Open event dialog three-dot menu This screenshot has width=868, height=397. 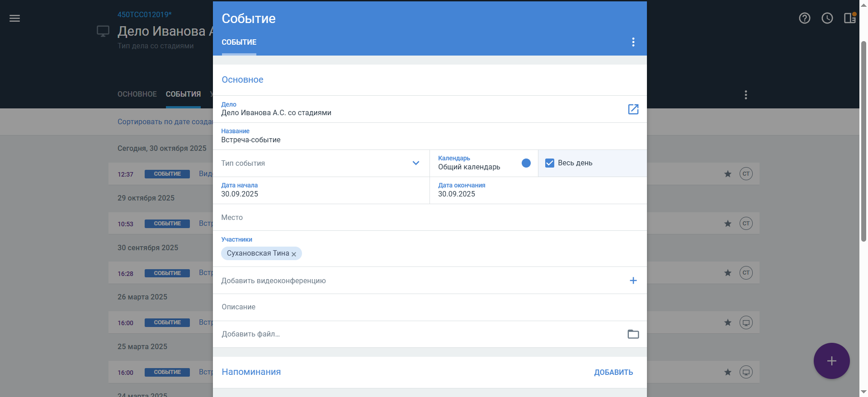[633, 42]
